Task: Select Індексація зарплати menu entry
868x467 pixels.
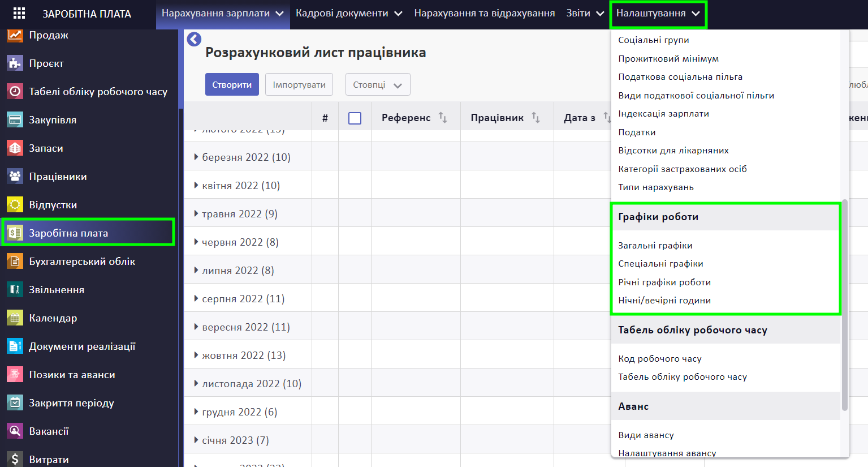Action: point(663,114)
